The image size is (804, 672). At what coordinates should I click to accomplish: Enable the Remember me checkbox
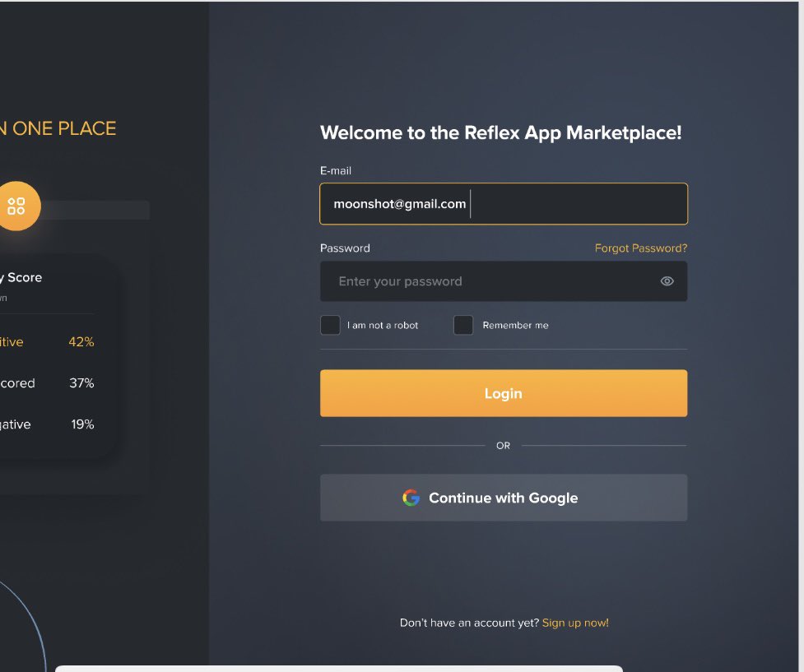(463, 325)
